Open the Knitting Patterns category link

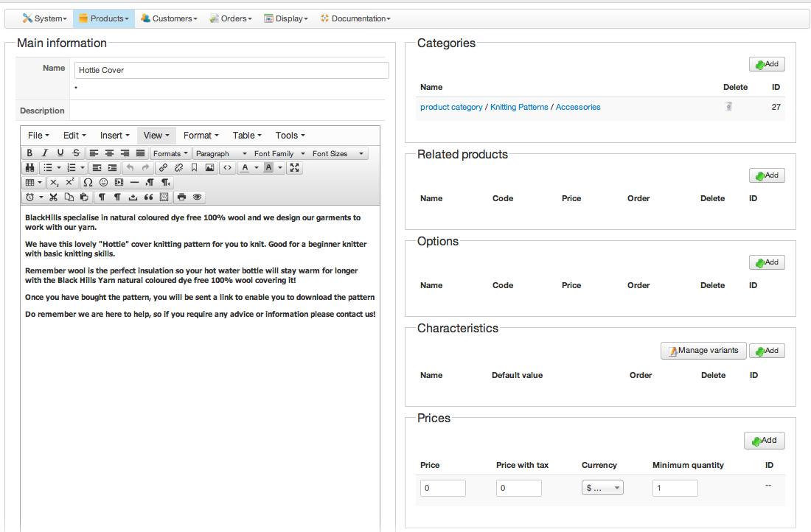pos(519,107)
